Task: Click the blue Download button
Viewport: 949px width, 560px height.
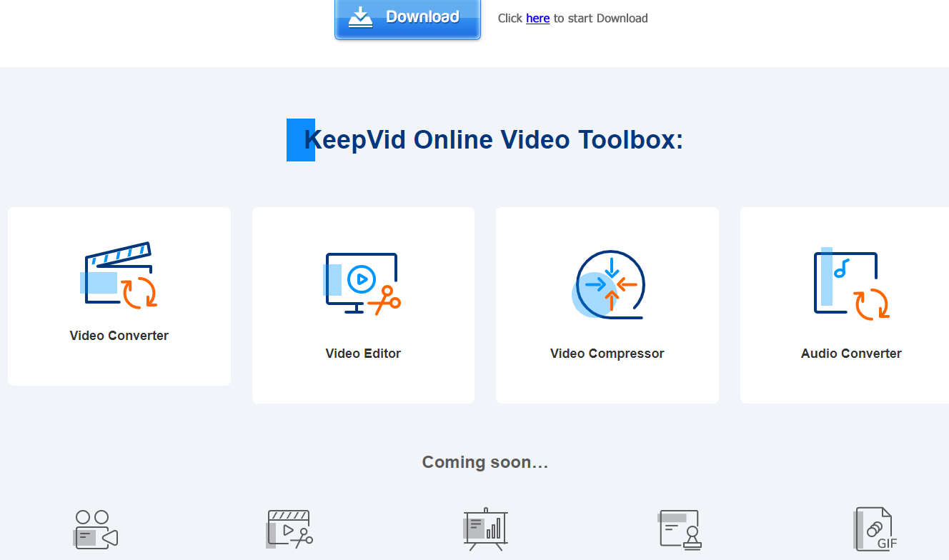Action: [407, 17]
